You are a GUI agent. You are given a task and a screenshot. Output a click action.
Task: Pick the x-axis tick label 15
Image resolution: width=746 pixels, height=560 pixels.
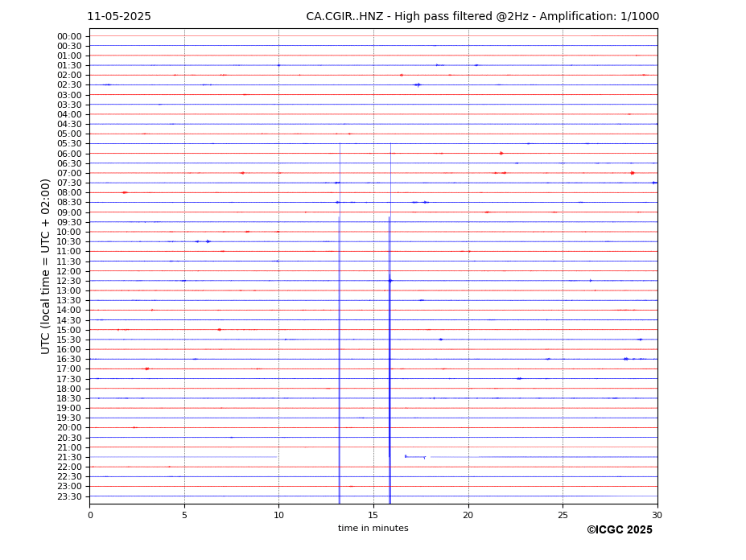[373, 515]
